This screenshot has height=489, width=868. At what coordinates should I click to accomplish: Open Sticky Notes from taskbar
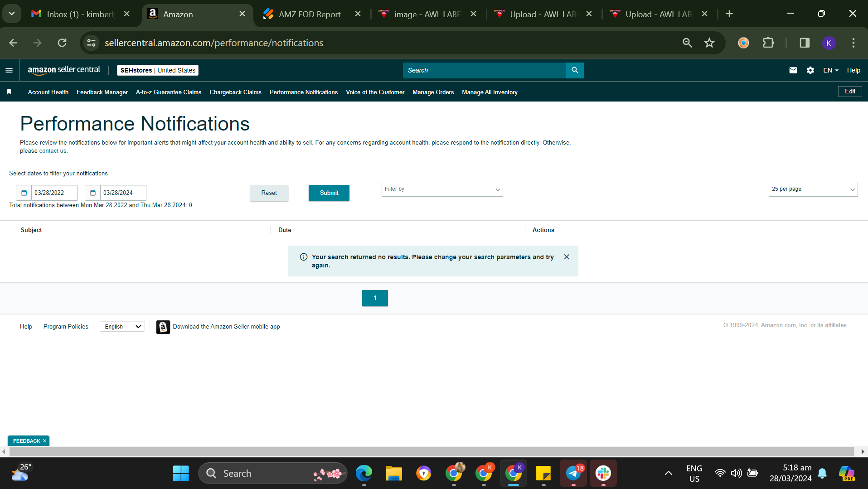pos(543,473)
